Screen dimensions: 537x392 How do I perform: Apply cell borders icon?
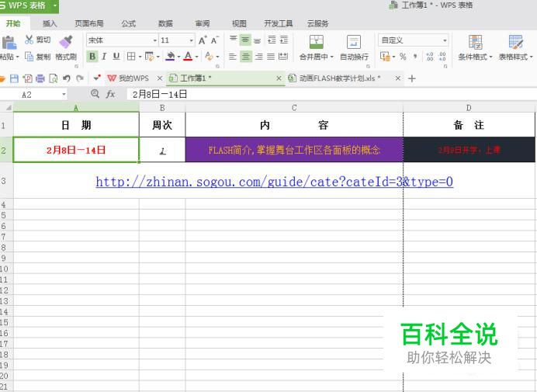(131, 56)
